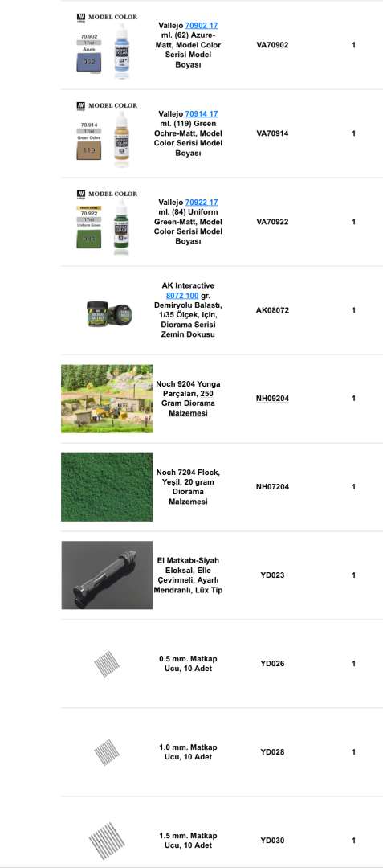The height and width of the screenshot is (868, 383).
Task: View the Noch 9204 diorama scene image
Action: [x=107, y=399]
